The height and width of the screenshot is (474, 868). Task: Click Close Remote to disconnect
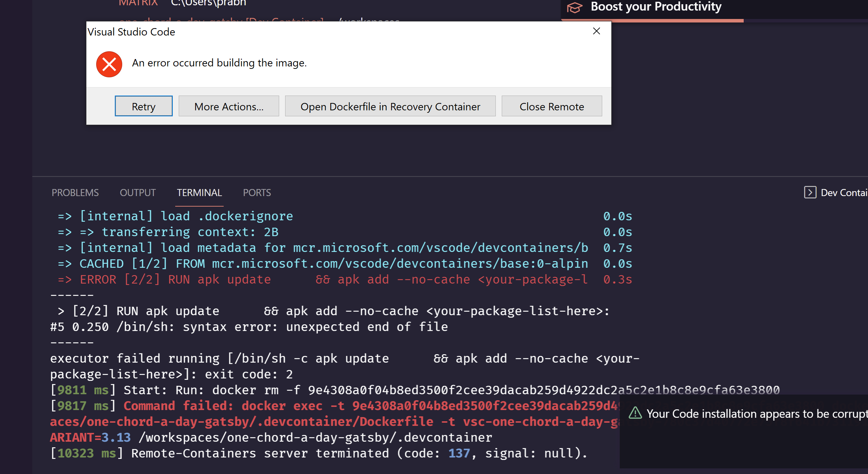[x=552, y=106]
